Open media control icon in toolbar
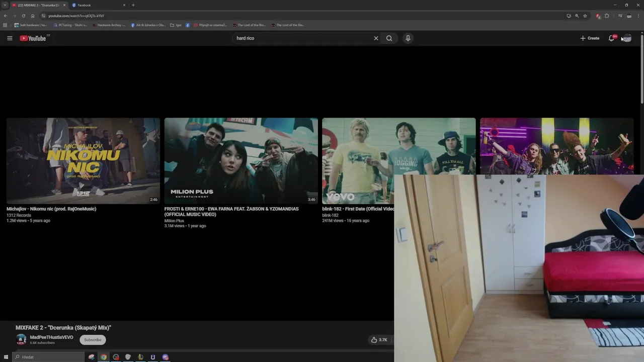 pos(620,16)
